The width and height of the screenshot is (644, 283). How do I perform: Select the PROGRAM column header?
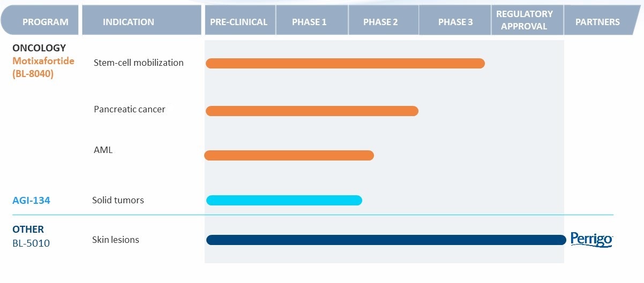(45, 22)
